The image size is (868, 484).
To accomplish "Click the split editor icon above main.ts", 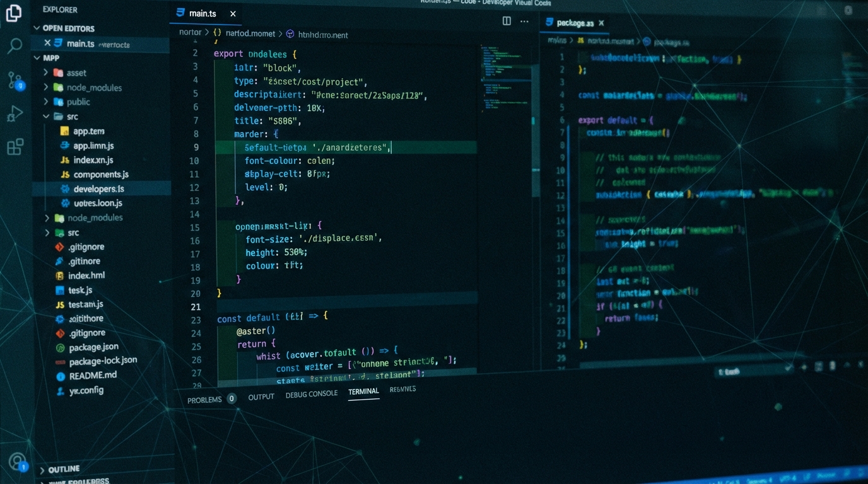I will (x=507, y=21).
